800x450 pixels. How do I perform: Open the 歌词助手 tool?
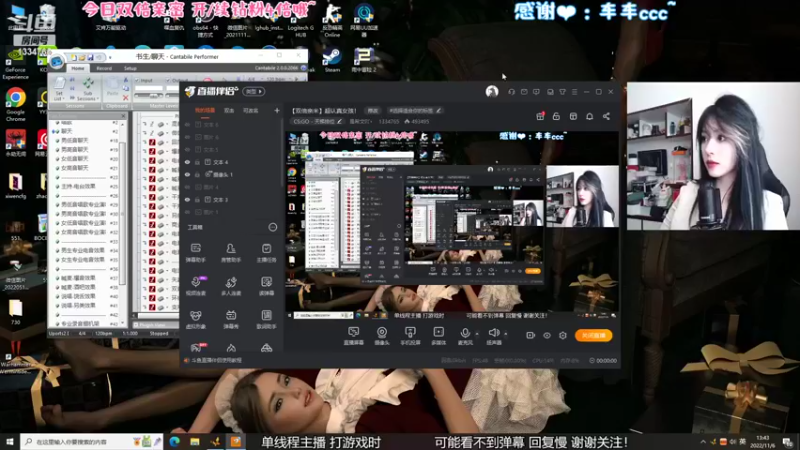coord(266,319)
